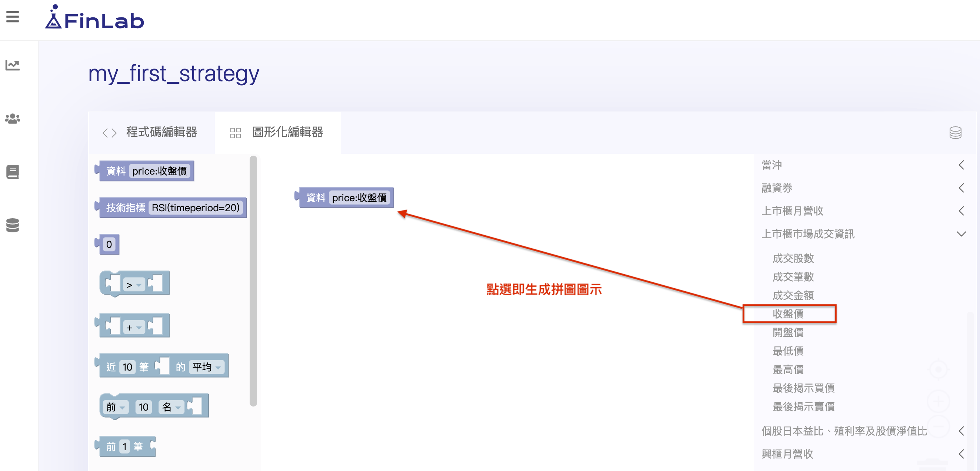The image size is (980, 471).
Task: Click the FinLab logo
Action: tap(94, 19)
